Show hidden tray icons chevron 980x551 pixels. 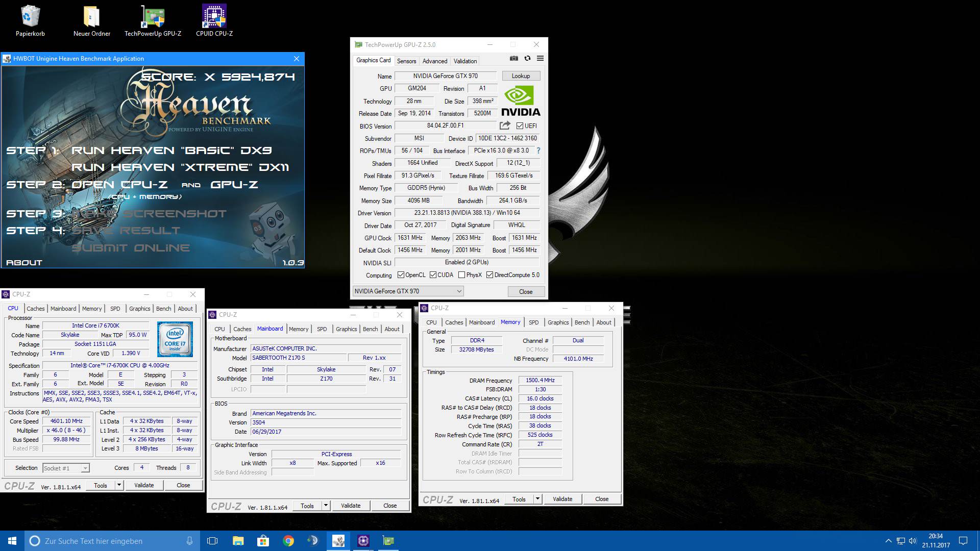pyautogui.click(x=889, y=541)
